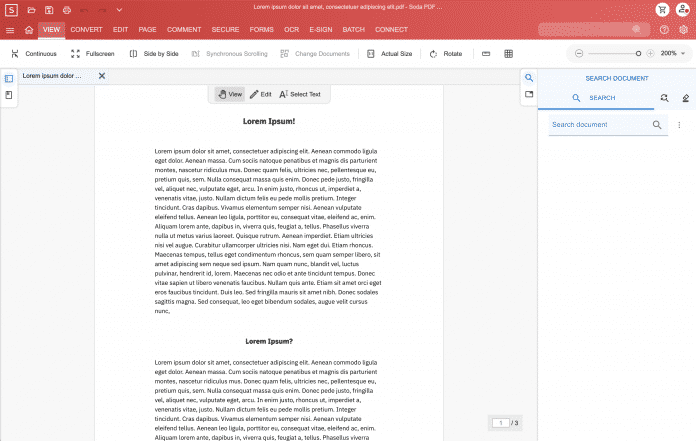Switch to the BATCH tab
This screenshot has width=696, height=441.
click(x=353, y=30)
